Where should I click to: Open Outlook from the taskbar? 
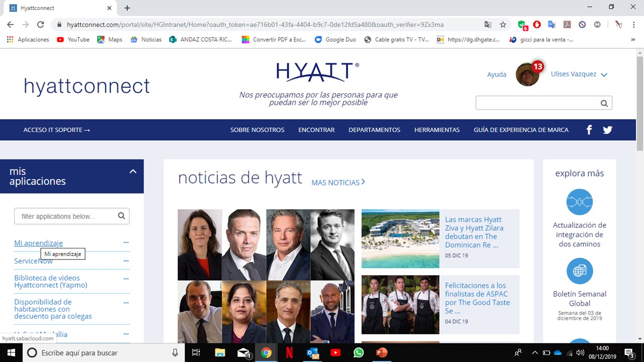click(312, 352)
